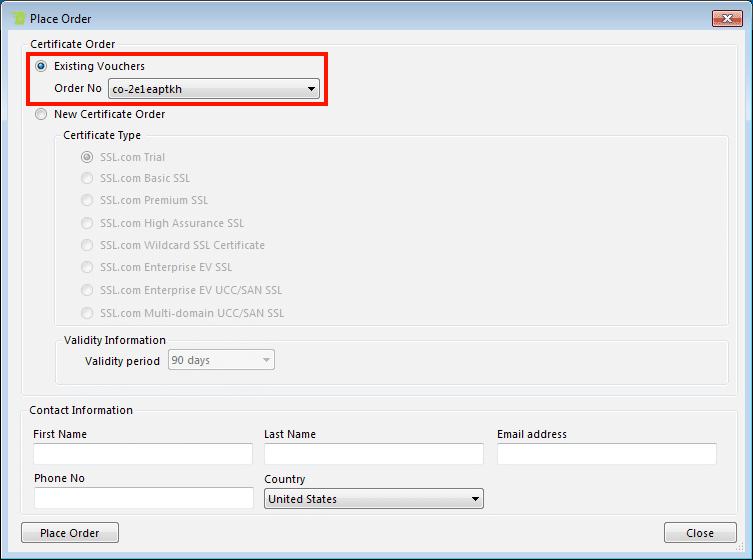Pick SSL.com Enterprise EV UCC/SAN SSL
The height and width of the screenshot is (560, 753).
[x=88, y=290]
